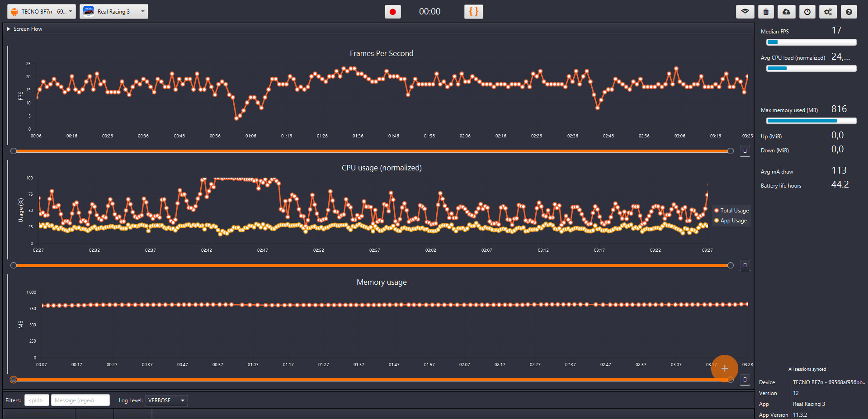Viewport: 868px width, 419px height.
Task: Click the orange curly braces button
Action: coord(474,12)
